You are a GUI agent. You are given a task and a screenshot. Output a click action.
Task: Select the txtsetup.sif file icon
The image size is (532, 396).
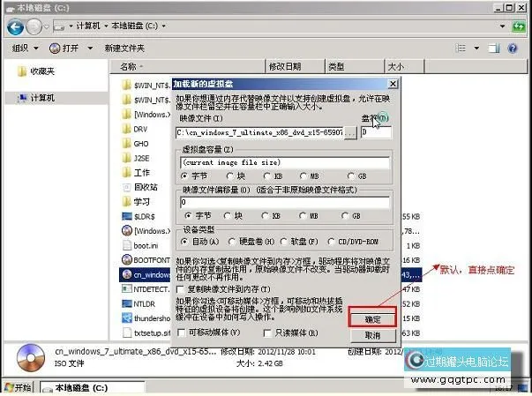[126, 332]
